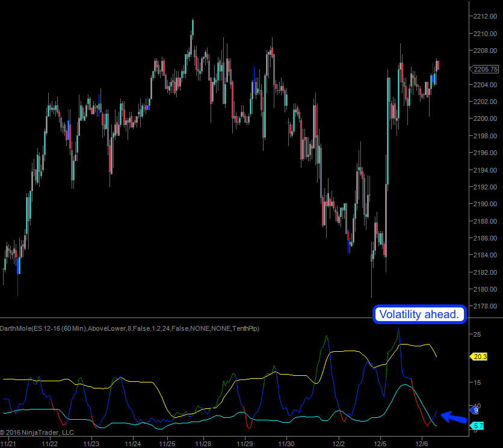This screenshot has height=448, width=503.
Task: Click the 12/5 date on time axis
Action: click(380, 444)
